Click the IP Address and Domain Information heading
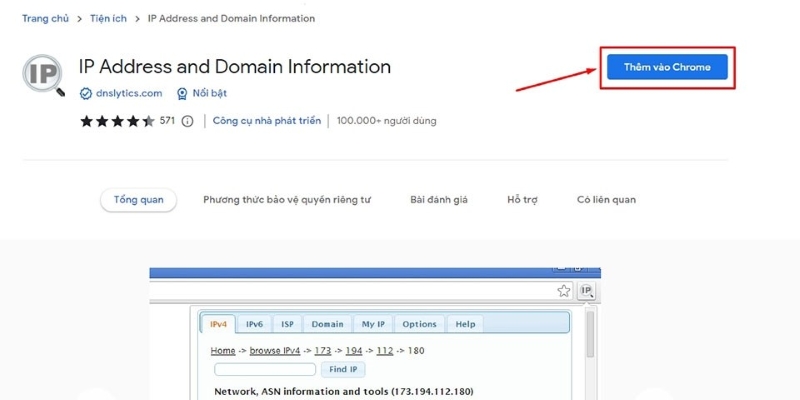This screenshot has height=400, width=800. (x=235, y=66)
